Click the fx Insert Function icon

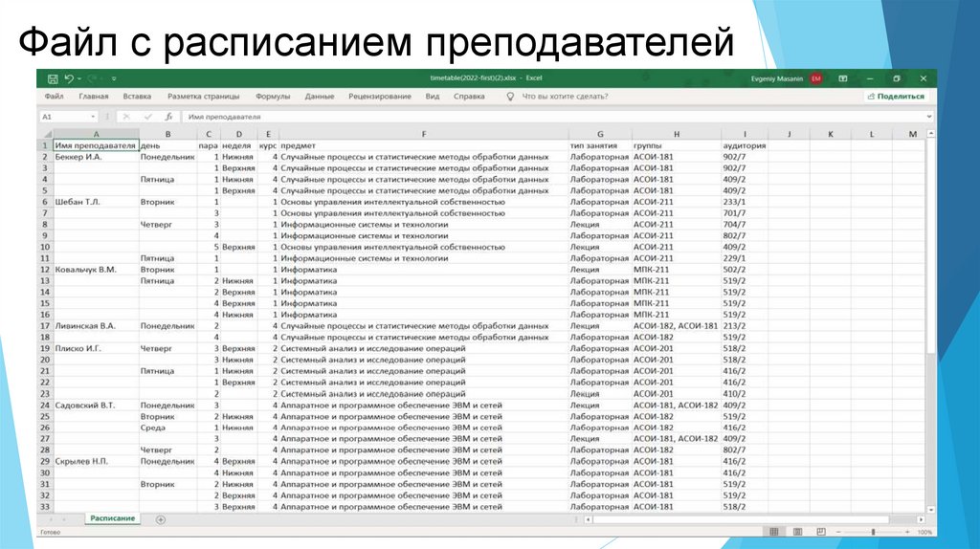[x=168, y=117]
